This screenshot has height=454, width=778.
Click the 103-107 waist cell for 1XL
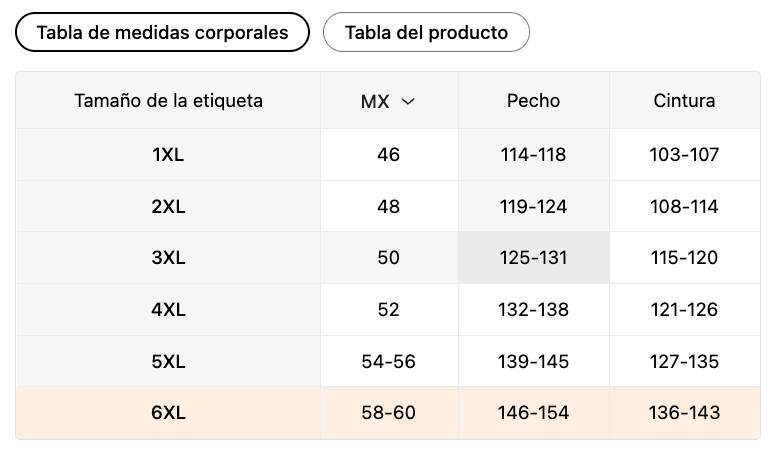click(684, 155)
